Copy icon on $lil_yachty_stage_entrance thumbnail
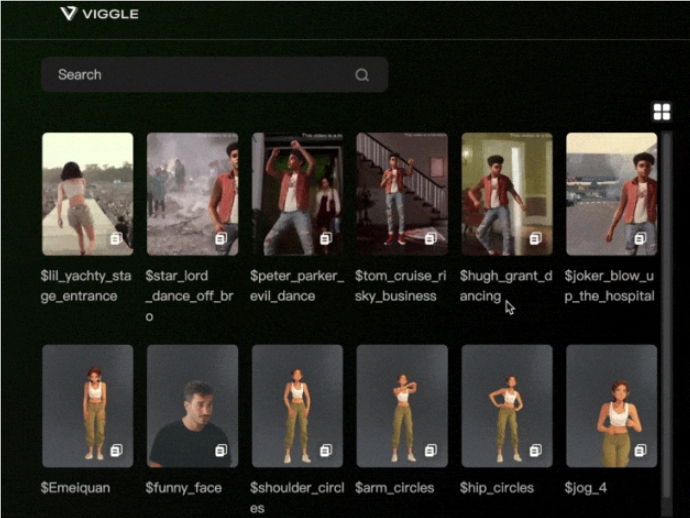The image size is (690, 518). (x=116, y=239)
